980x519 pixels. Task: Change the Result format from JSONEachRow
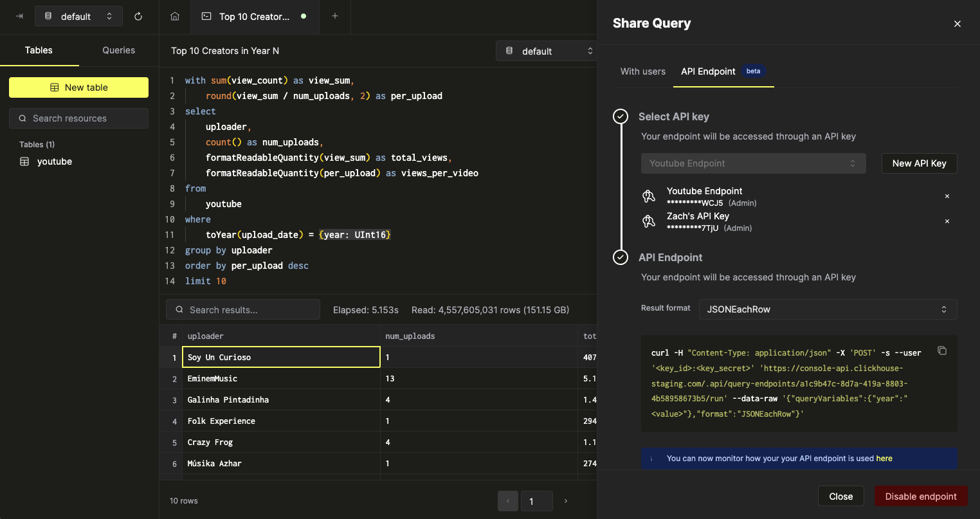[827, 309]
